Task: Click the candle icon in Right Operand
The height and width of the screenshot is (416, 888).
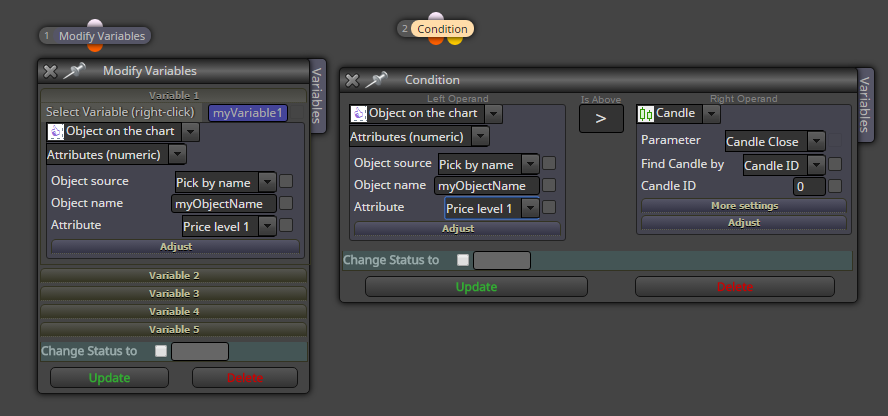Action: coord(646,114)
